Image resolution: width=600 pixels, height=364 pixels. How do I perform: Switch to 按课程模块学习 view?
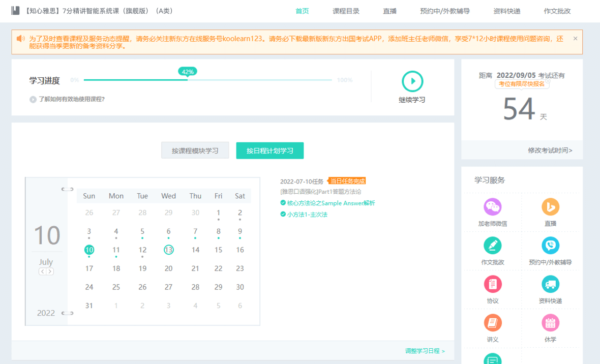click(x=195, y=151)
